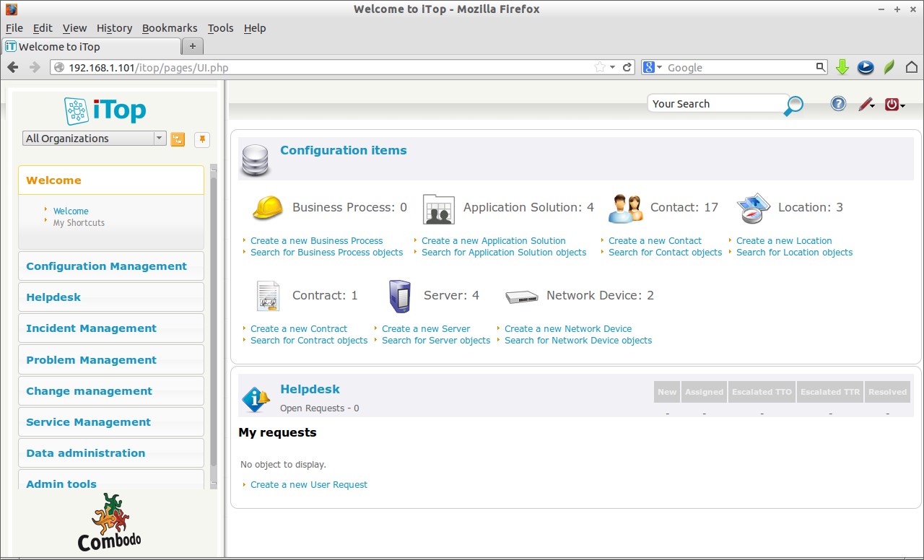This screenshot has width=924, height=560.
Task: Click the Combodo logo
Action: pyautogui.click(x=110, y=522)
